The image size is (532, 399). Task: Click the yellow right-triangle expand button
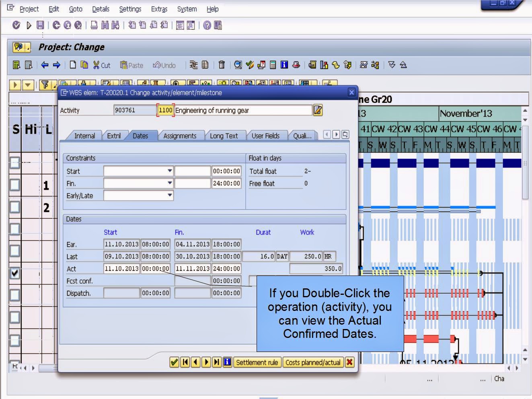(x=15, y=85)
